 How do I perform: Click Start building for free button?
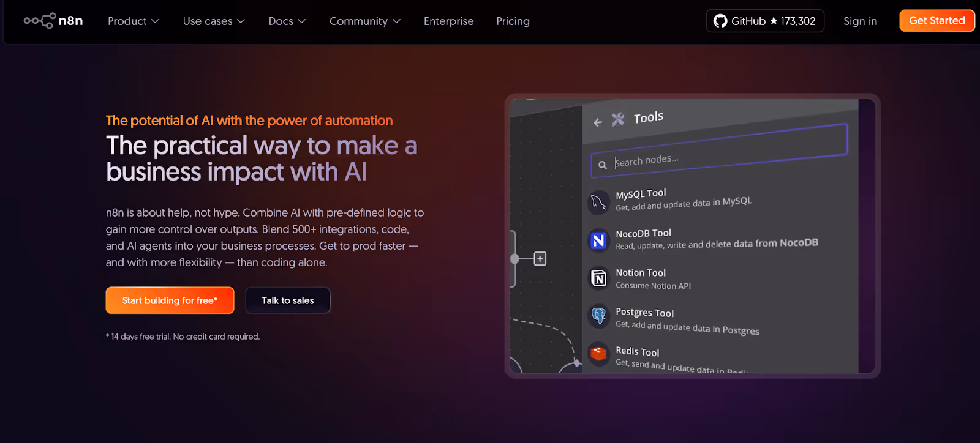(170, 300)
